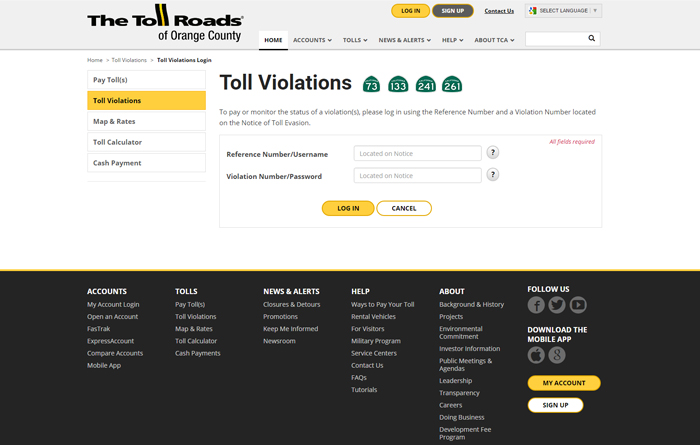Open the Twitter icon in footer
The image size is (700, 445).
pos(557,305)
